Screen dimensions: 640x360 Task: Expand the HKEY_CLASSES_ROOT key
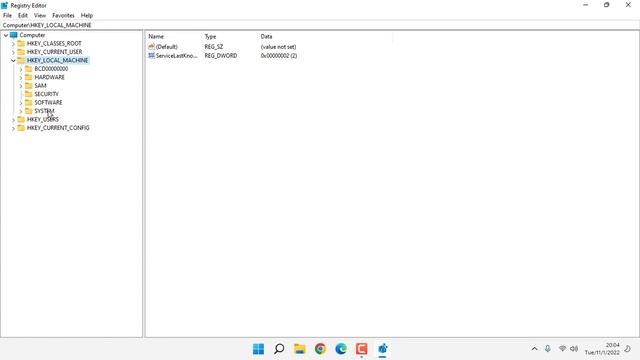click(x=13, y=44)
